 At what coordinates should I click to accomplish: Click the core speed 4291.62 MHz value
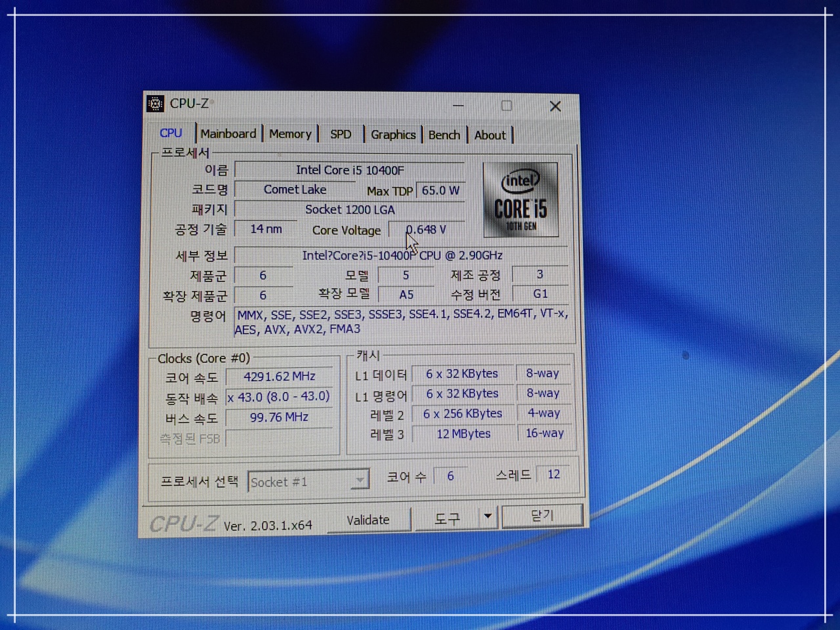coord(280,377)
